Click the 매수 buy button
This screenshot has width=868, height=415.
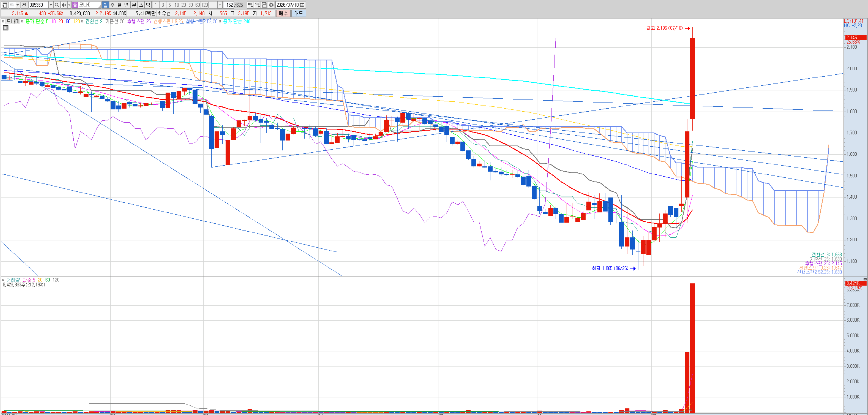click(x=283, y=13)
